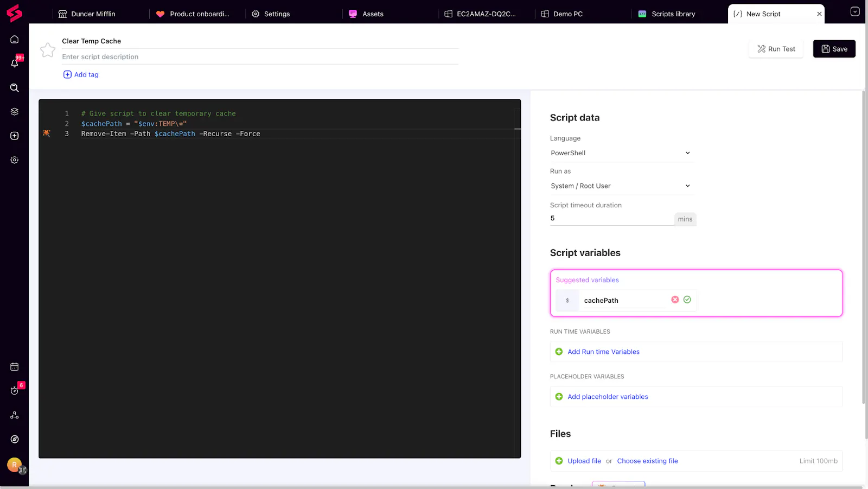Click the RUN TIME VARIABLES label
Screen dimensions: 868x489
coord(580,332)
